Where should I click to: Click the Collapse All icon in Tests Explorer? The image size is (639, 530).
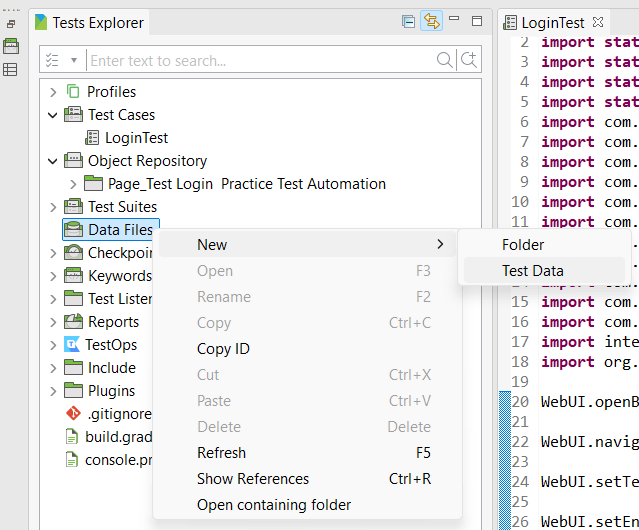click(408, 21)
